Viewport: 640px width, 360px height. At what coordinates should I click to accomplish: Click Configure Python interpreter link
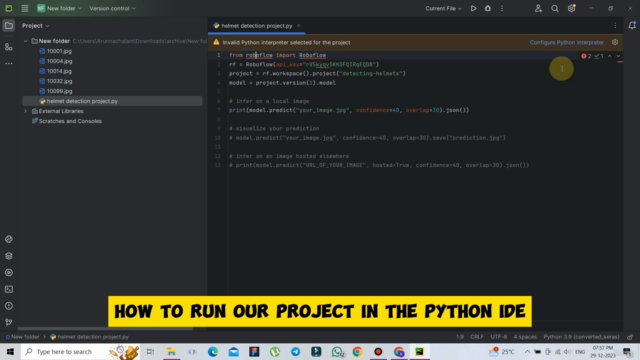567,42
